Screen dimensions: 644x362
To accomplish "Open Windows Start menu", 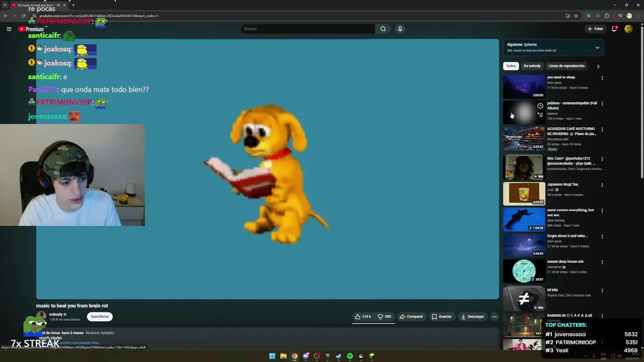I will (272, 356).
